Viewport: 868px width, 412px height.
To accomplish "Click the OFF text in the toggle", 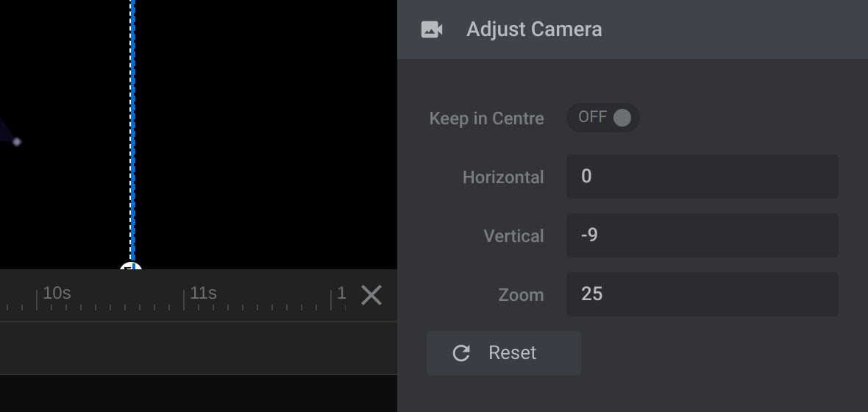I will click(x=592, y=117).
